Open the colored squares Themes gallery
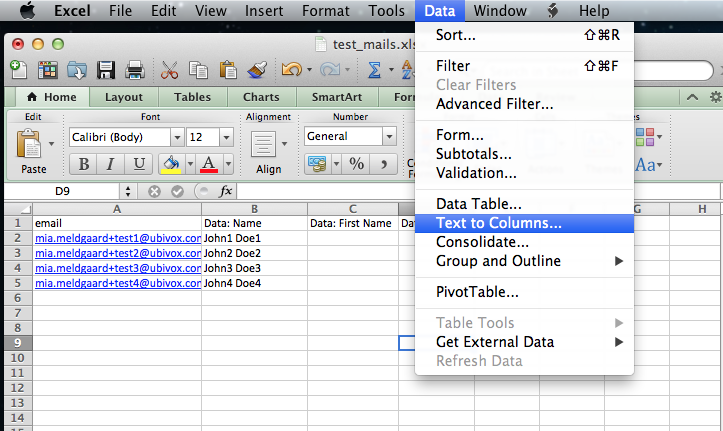 (645, 137)
